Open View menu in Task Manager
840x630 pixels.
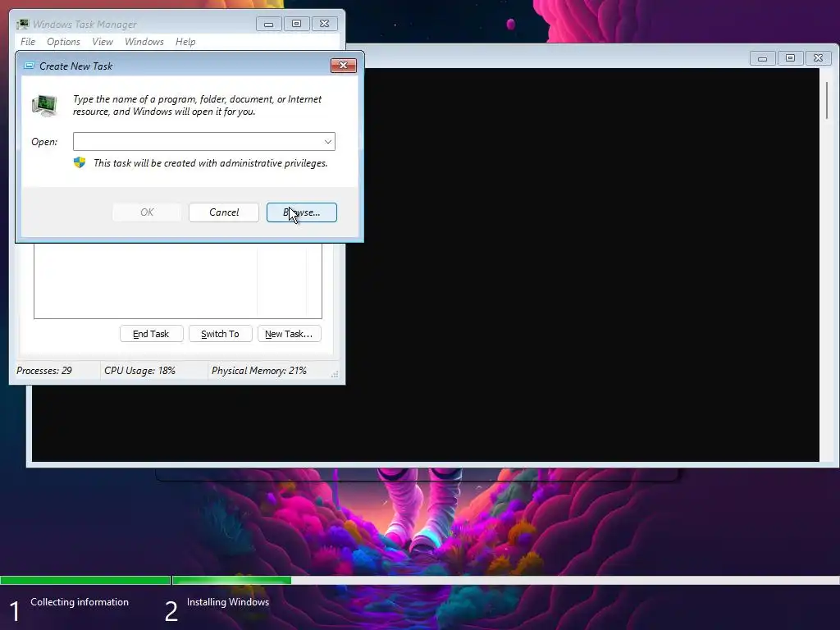[x=103, y=41]
